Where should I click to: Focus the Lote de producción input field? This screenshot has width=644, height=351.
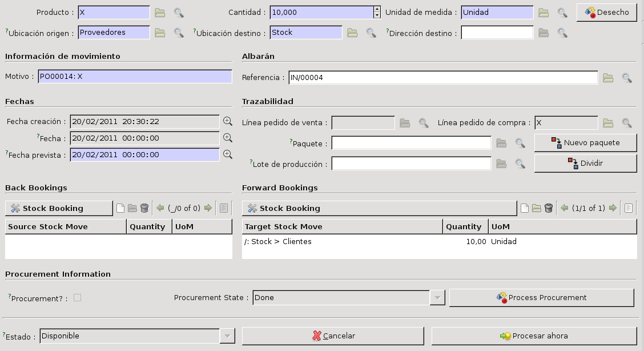[x=411, y=163]
